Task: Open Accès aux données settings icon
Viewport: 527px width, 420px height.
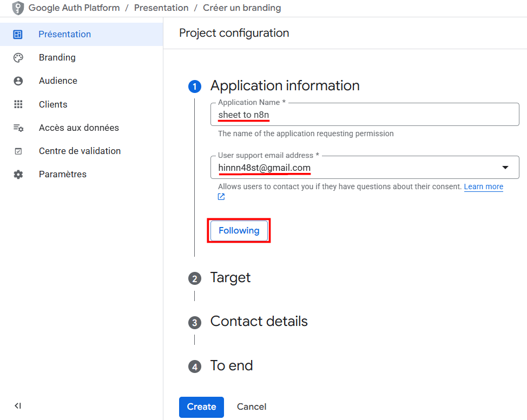Action: click(x=18, y=128)
